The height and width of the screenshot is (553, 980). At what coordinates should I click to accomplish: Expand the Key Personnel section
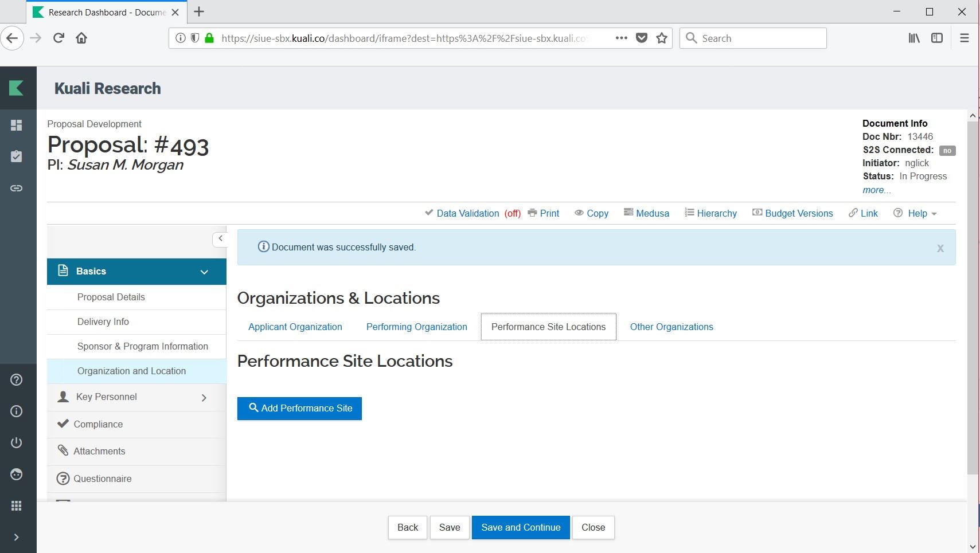tap(204, 397)
